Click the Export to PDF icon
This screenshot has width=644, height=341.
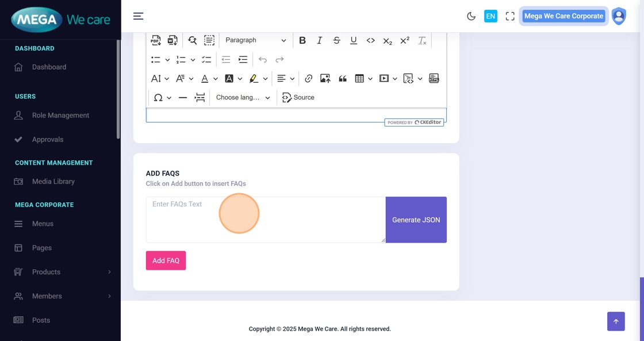point(156,40)
